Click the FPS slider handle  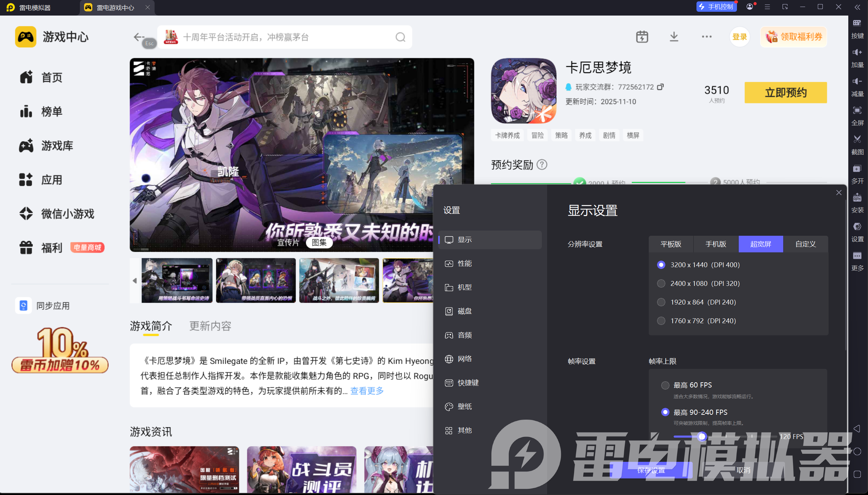702,437
